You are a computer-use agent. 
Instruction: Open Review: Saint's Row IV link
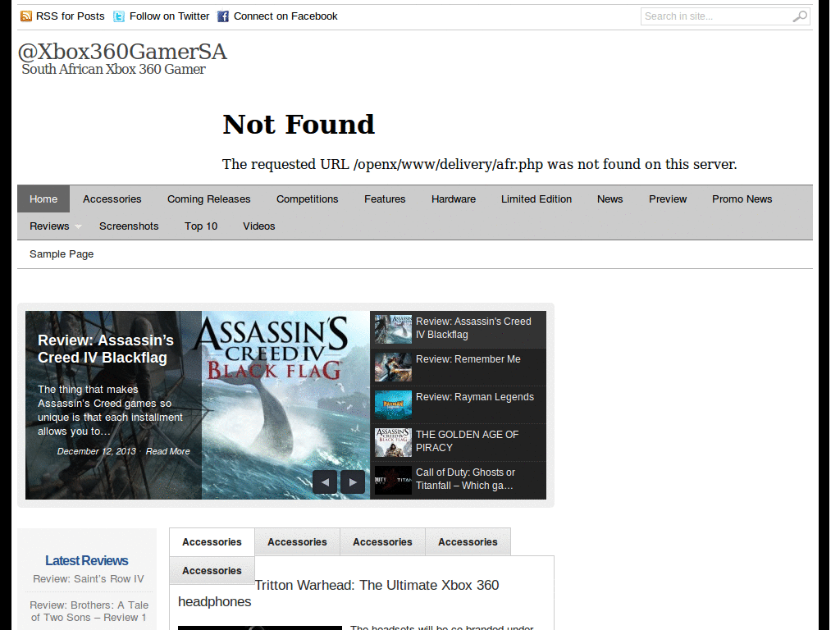(x=89, y=578)
